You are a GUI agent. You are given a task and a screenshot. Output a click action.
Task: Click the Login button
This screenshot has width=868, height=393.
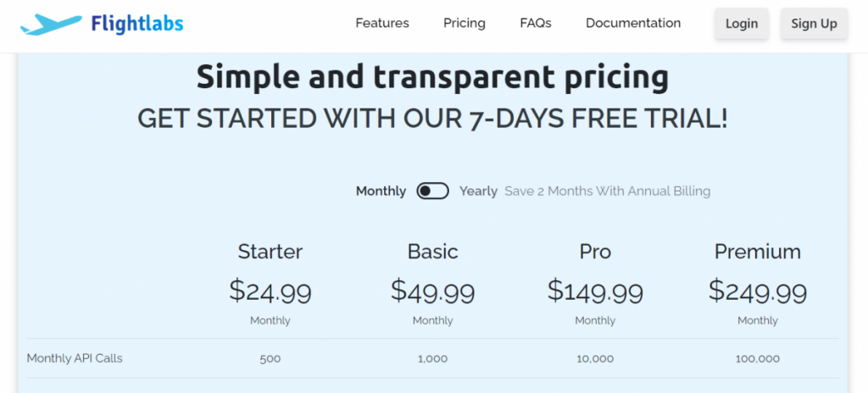pyautogui.click(x=741, y=24)
